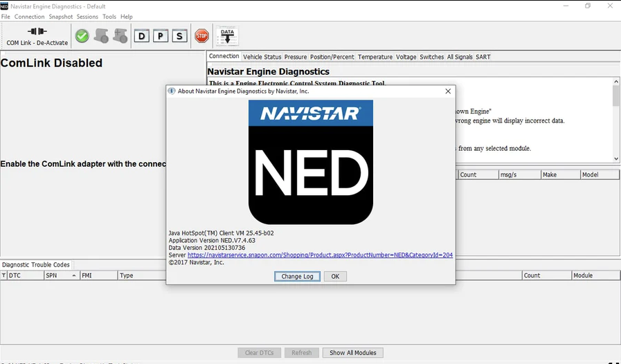The width and height of the screenshot is (621, 364).
Task: Open the navistarservice.snapon.com server link
Action: click(x=320, y=255)
